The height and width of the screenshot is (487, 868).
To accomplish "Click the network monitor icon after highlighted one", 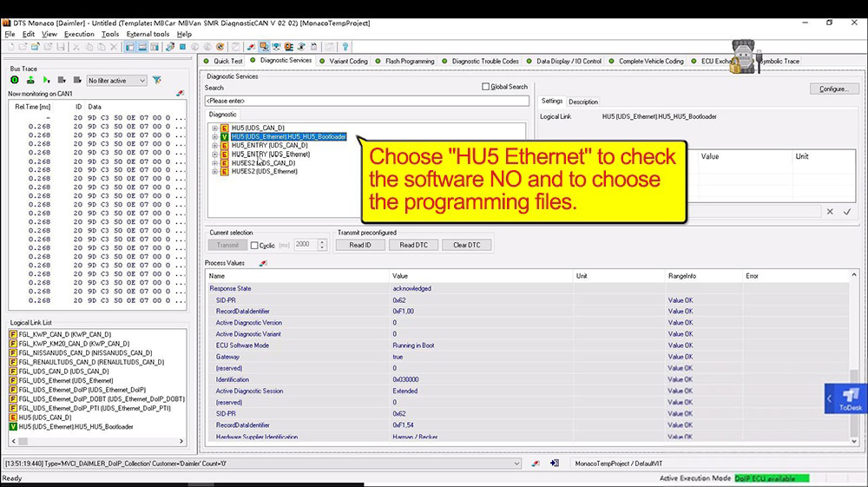I will click(276, 47).
